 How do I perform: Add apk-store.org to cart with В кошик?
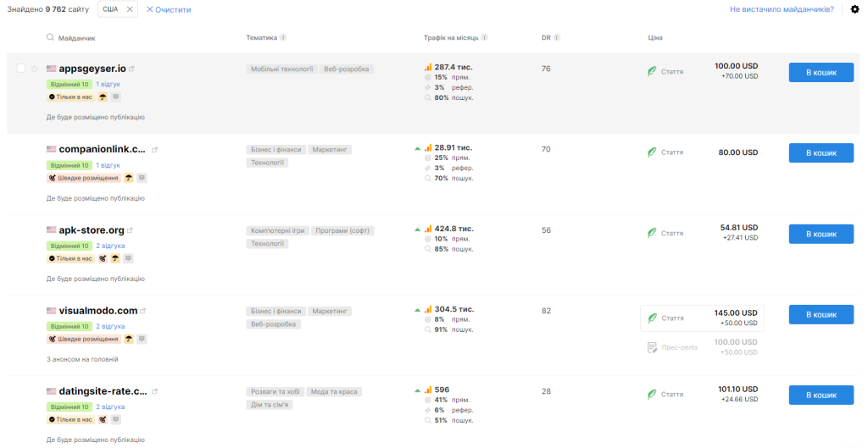tap(821, 234)
